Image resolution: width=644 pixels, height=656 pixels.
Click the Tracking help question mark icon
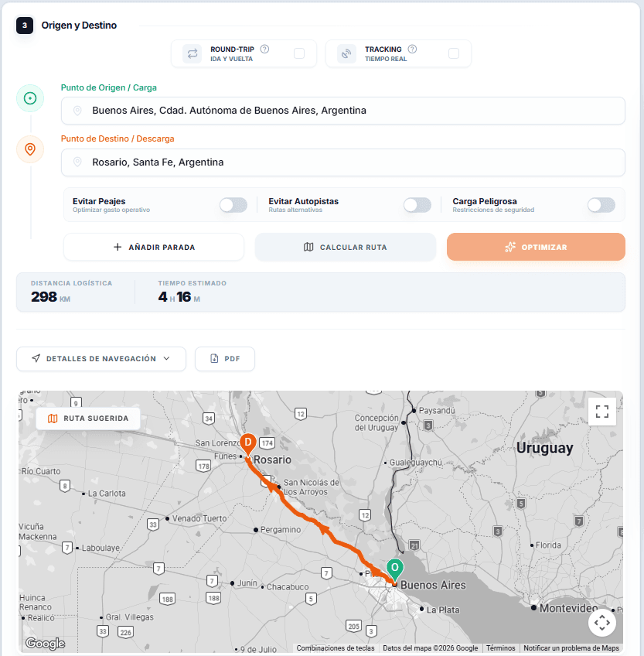413,49
